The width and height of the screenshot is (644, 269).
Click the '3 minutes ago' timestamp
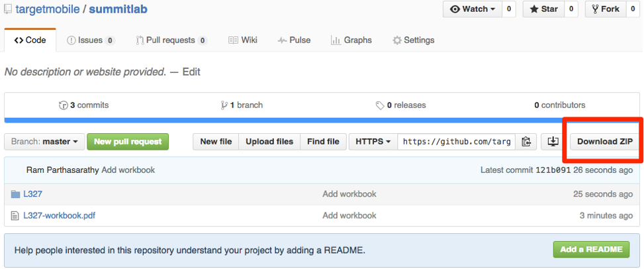pos(606,215)
